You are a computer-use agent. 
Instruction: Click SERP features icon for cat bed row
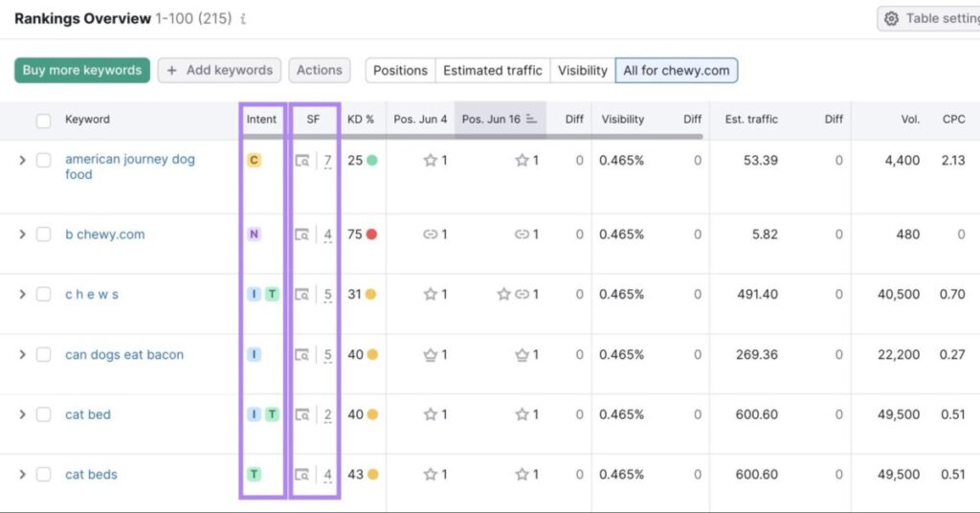(x=302, y=414)
